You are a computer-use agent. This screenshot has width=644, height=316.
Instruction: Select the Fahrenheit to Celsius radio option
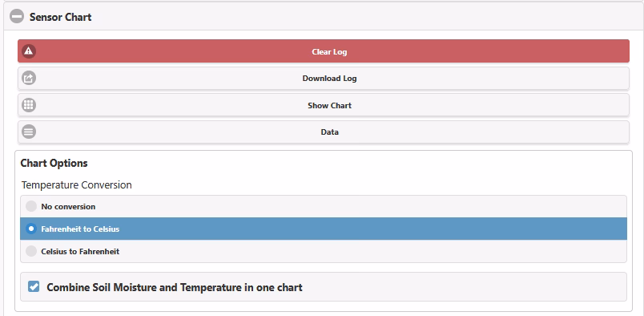31,229
